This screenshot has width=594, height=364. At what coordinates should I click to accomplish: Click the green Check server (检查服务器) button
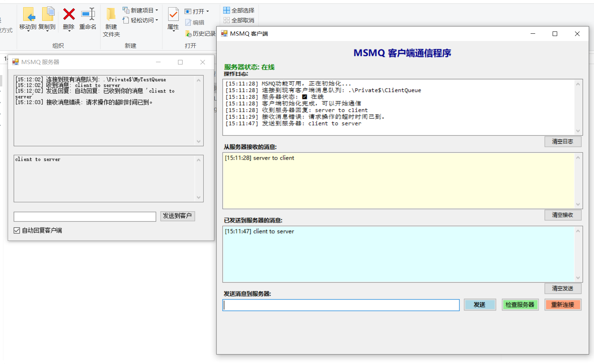coord(520,305)
